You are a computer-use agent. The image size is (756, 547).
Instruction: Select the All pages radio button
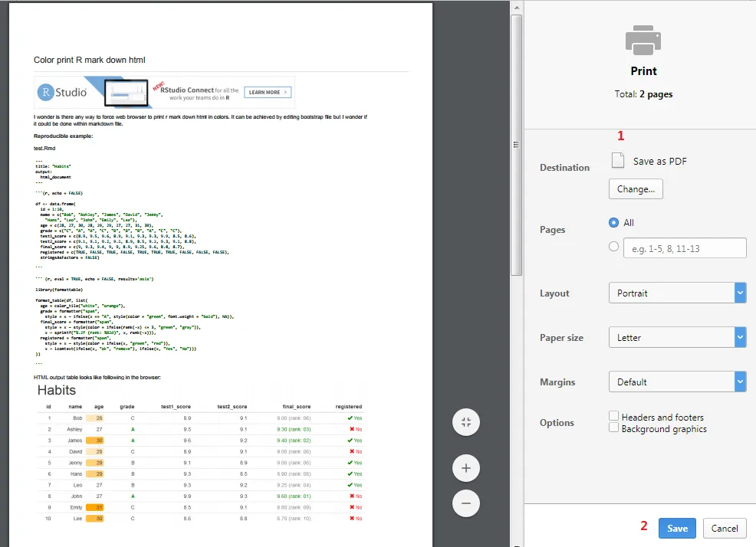[613, 222]
